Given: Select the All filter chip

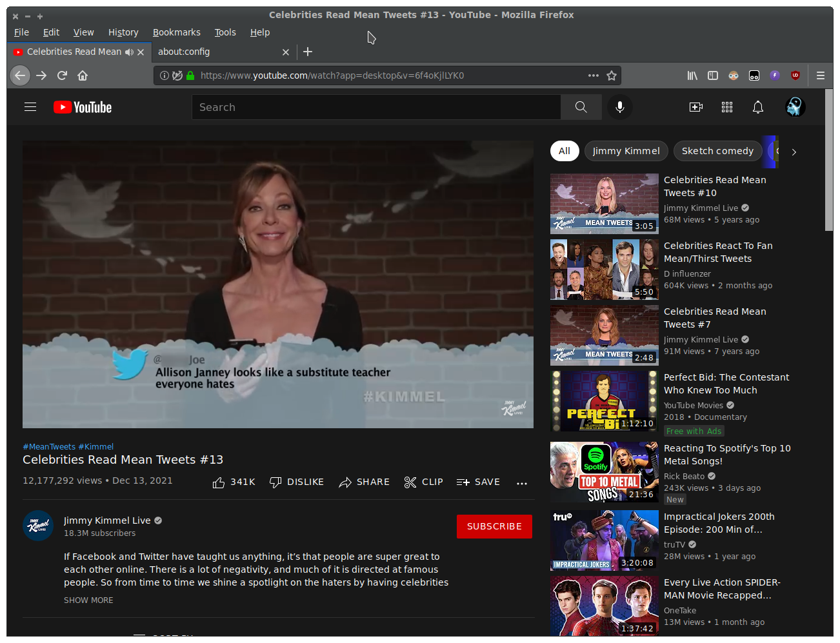Looking at the screenshot, I should pyautogui.click(x=565, y=151).
